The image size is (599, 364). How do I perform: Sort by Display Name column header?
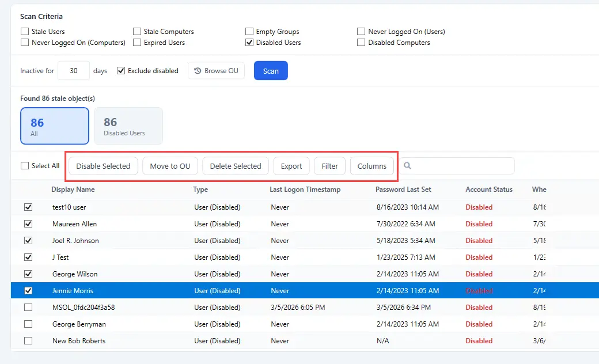tap(73, 189)
